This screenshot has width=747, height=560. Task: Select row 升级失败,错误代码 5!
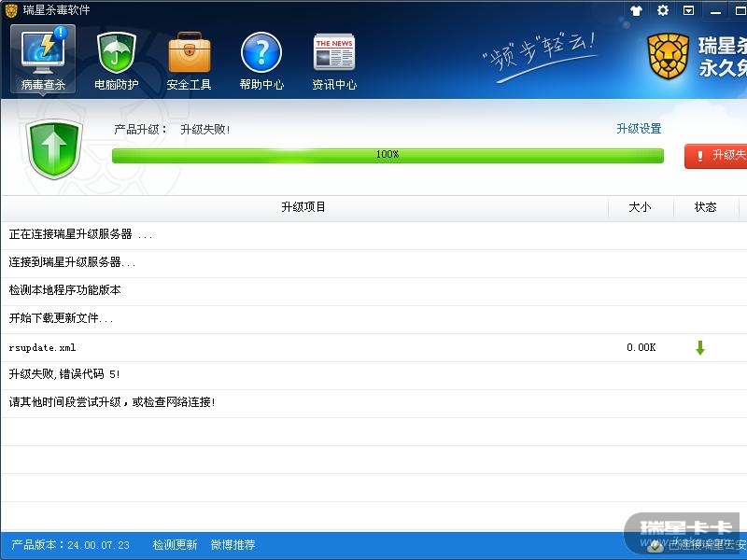[x=373, y=374]
